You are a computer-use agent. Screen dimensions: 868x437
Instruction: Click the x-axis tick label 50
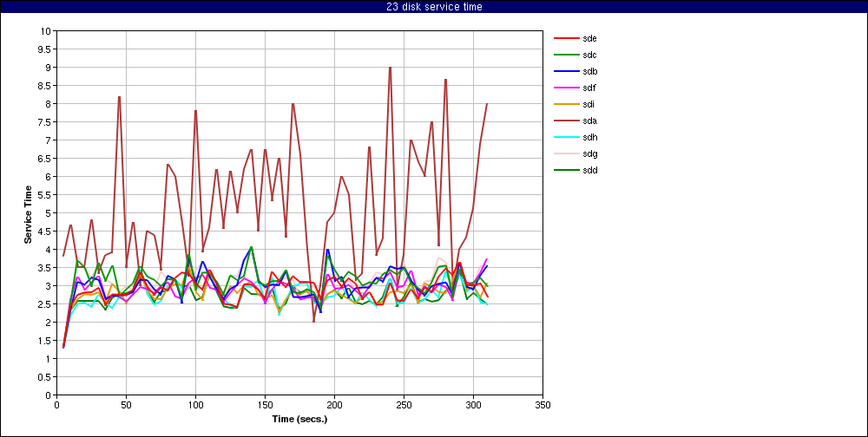tap(126, 404)
